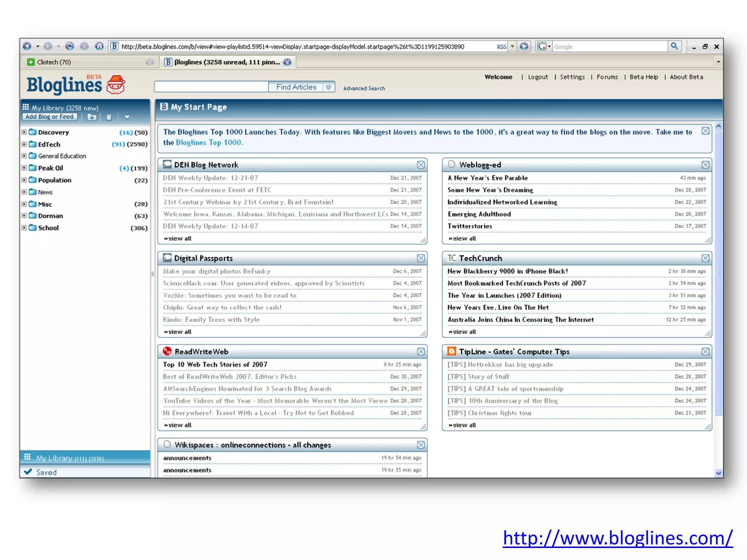
Task: Close the Digital Passports widget
Action: point(421,258)
